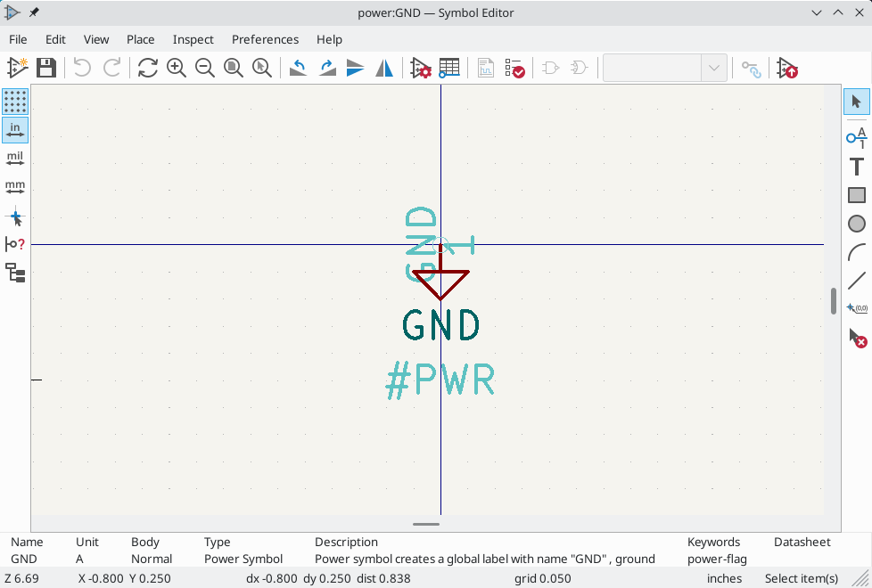Zoom to fit the symbol

point(234,68)
